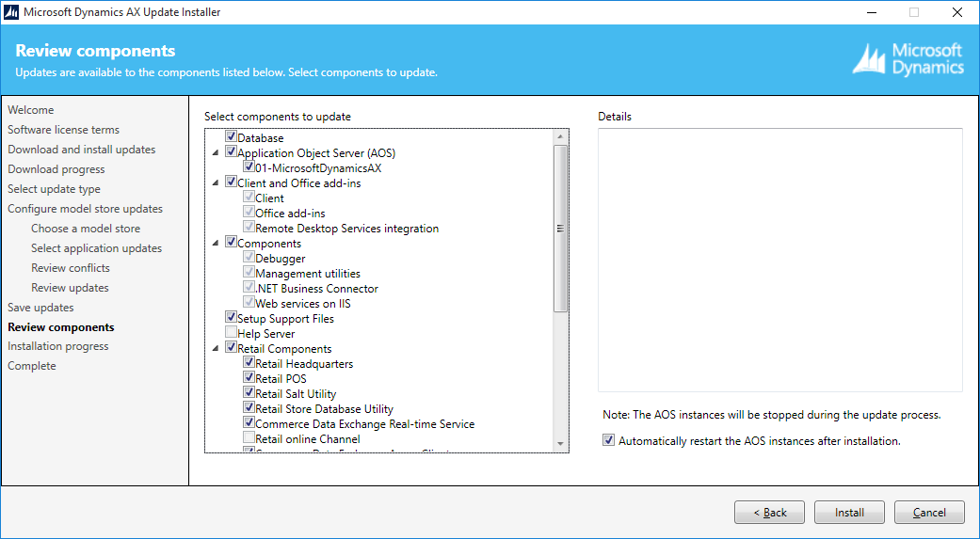Select the .NET Business Connector row

(x=317, y=288)
